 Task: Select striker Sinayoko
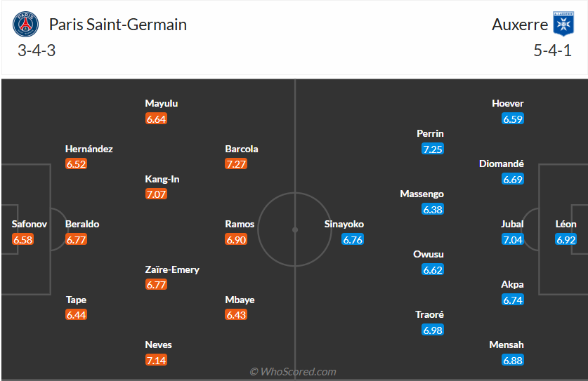coord(344,225)
